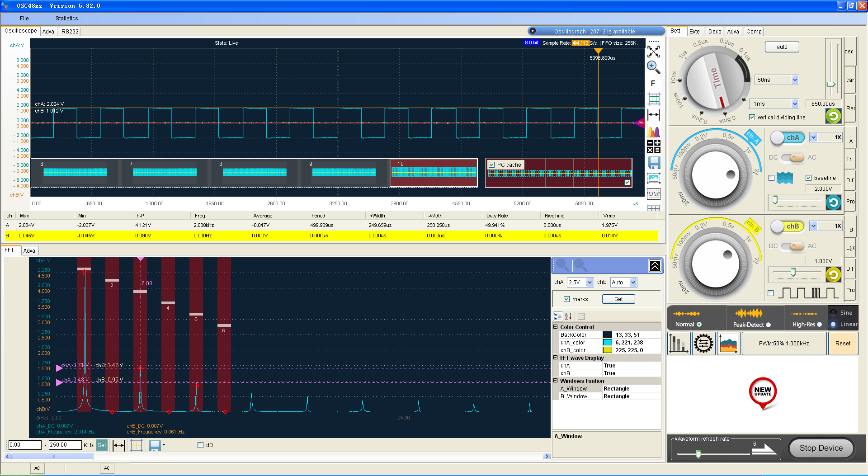Click the zoom-in magnifier icon
The height and width of the screenshot is (476, 868).
click(653, 67)
